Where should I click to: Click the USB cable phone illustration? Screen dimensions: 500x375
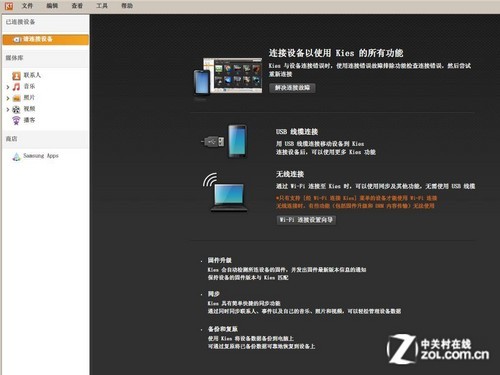click(224, 141)
